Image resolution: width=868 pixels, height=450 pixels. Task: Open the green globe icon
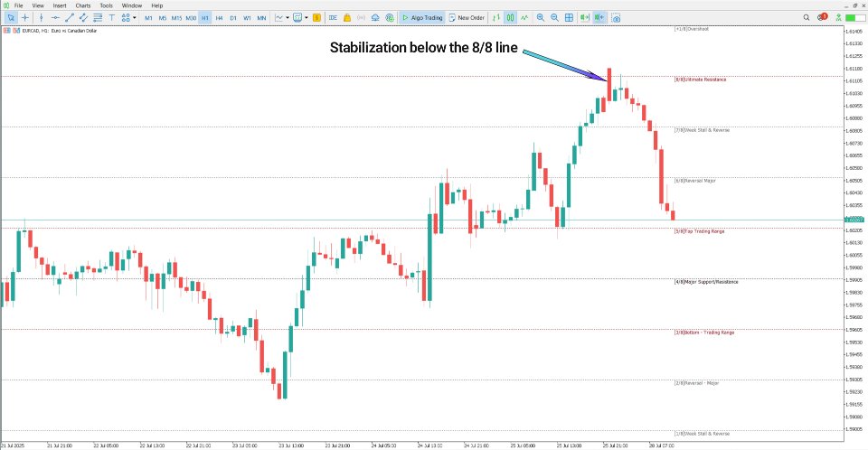coord(390,18)
